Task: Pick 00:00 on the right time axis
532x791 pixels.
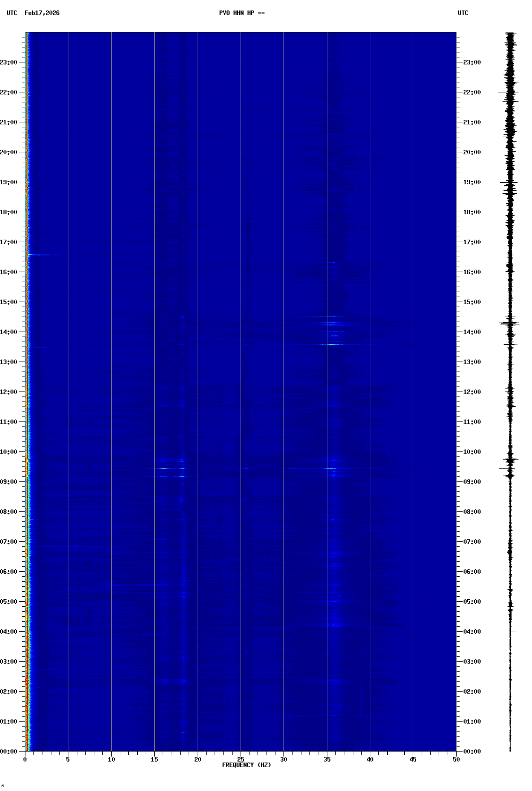Action: 472,752
